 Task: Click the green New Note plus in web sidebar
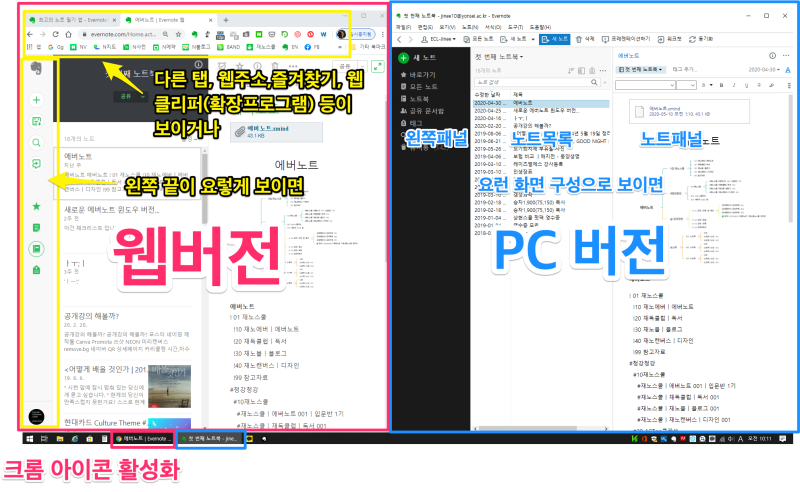(x=36, y=100)
